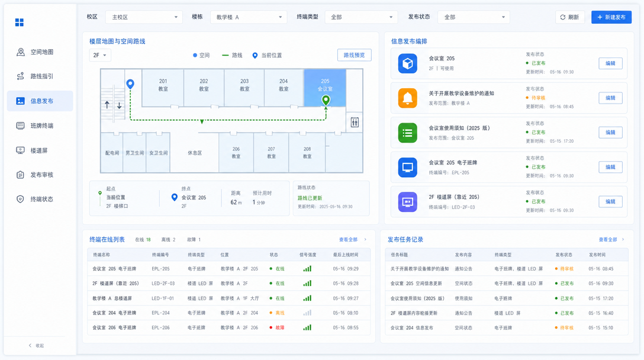
Task: Click 查看全部 in 终端在线列表
Action: point(352,240)
